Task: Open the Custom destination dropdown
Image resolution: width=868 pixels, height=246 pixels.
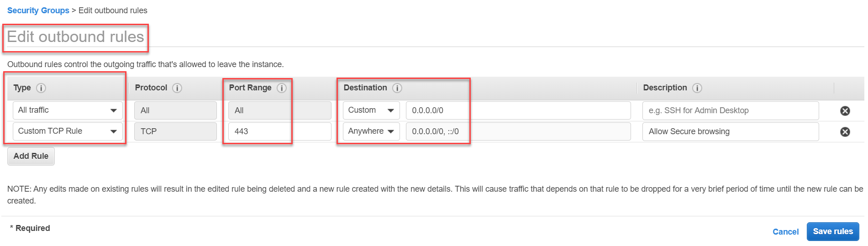Action: (371, 110)
